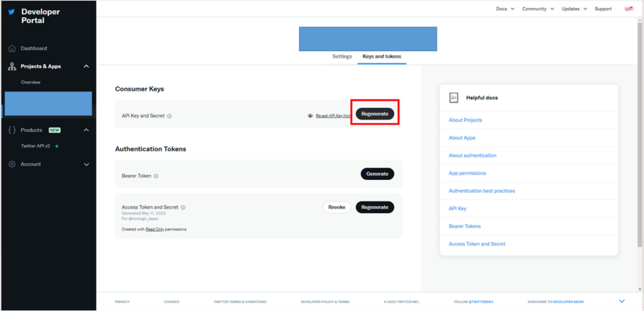Open the API Key doc link
The width and height of the screenshot is (644, 311).
(x=458, y=209)
